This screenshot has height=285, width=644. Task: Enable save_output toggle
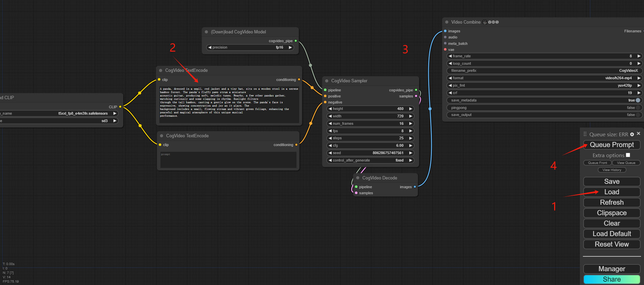[x=638, y=115]
